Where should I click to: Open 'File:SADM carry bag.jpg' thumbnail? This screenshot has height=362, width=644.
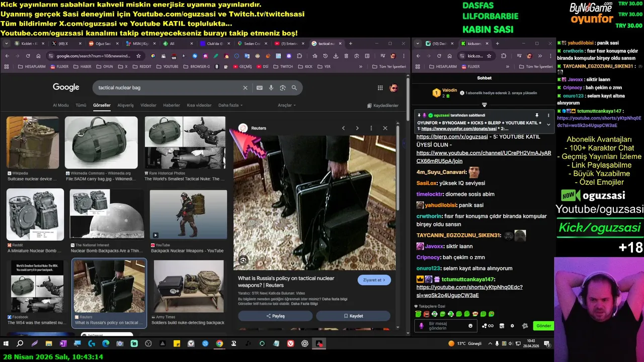tap(101, 142)
